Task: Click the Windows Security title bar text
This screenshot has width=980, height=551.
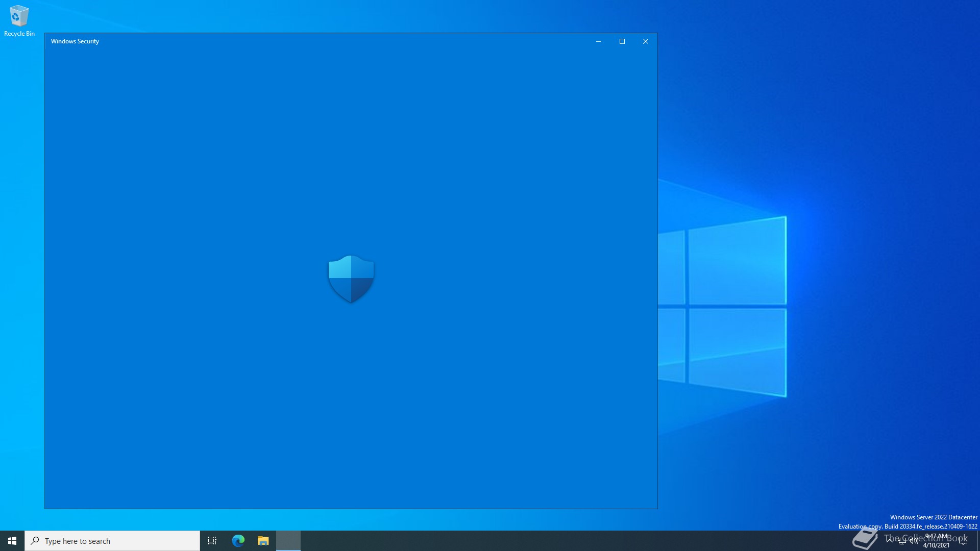Action: pos(75,41)
